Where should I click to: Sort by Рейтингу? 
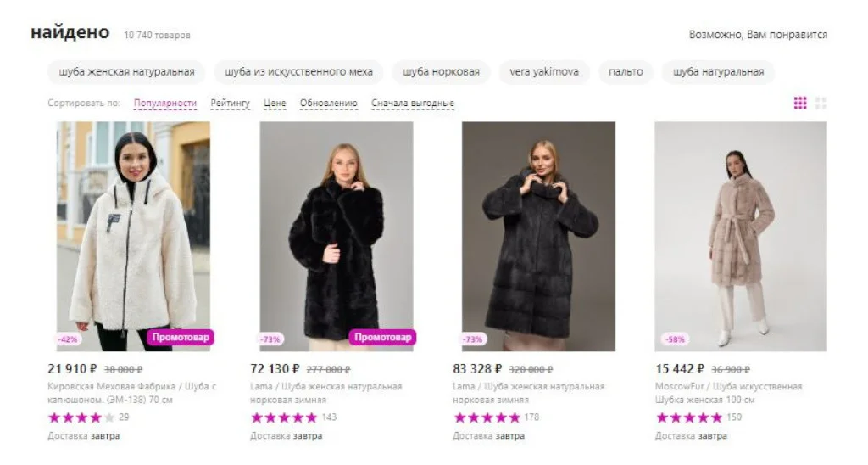coord(231,104)
